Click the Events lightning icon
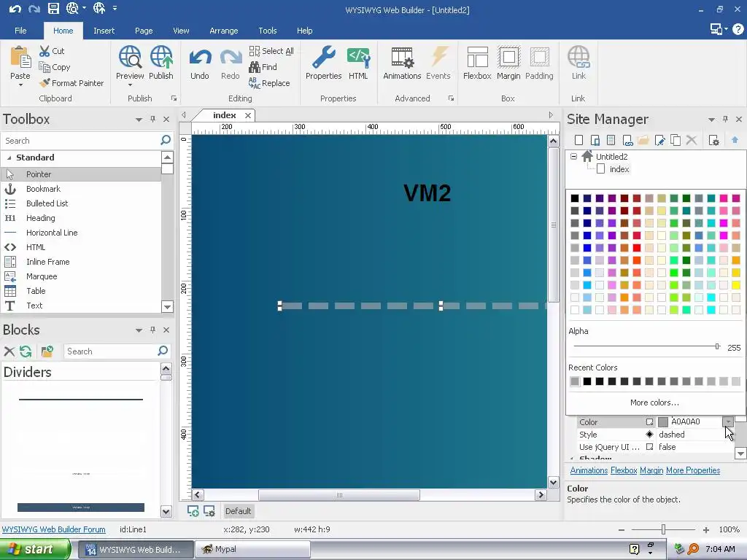Screen dimensions: 747x560 (x=438, y=57)
